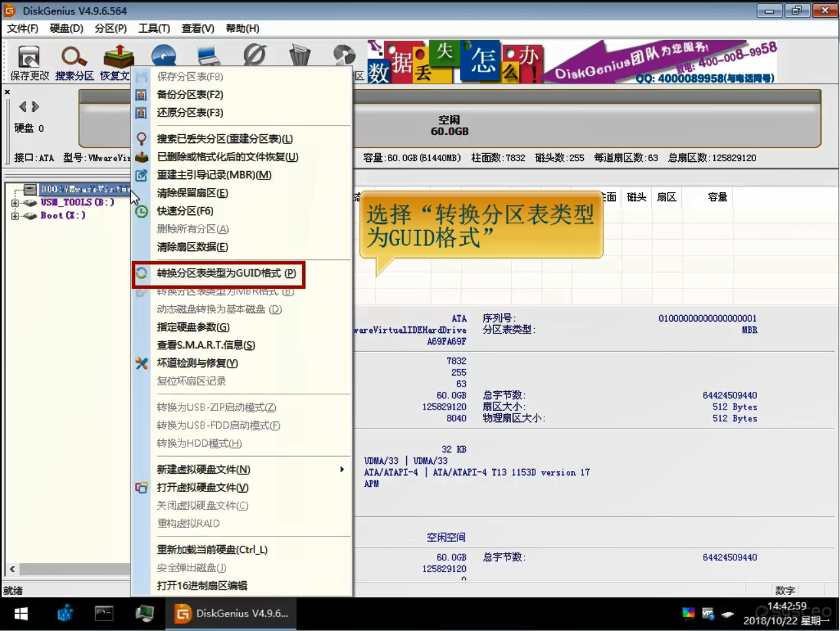Expand the USB_TOOLS (B:) tree node
840x631 pixels.
point(15,203)
